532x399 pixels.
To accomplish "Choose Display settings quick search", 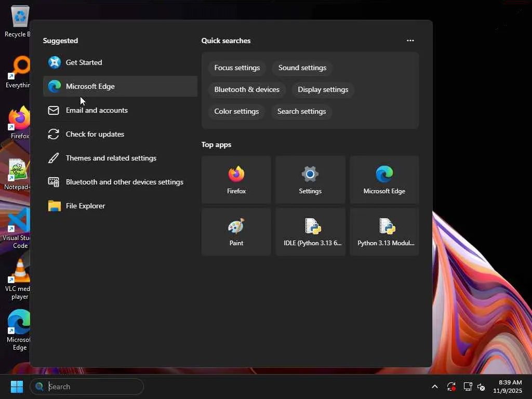I will click(x=323, y=89).
